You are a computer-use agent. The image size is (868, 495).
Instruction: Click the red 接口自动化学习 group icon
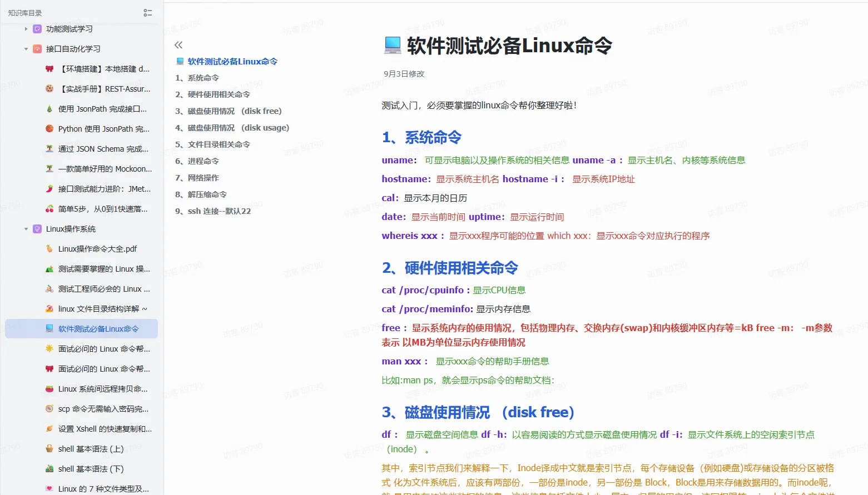[x=37, y=49]
